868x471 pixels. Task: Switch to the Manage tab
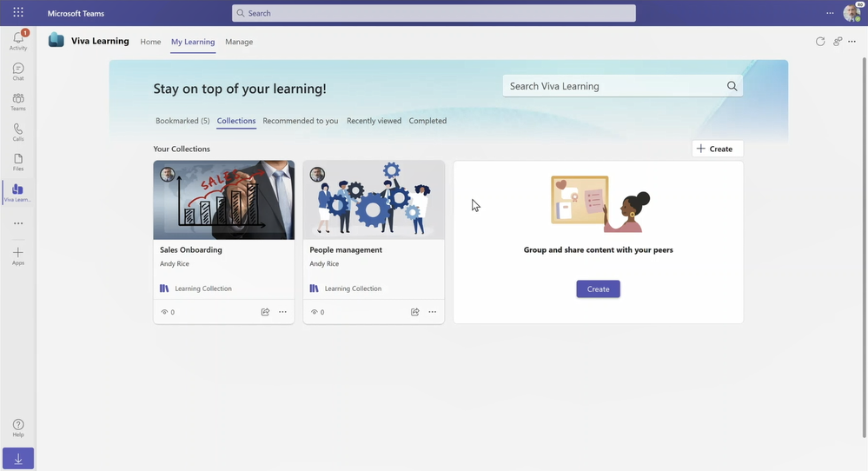coord(239,42)
